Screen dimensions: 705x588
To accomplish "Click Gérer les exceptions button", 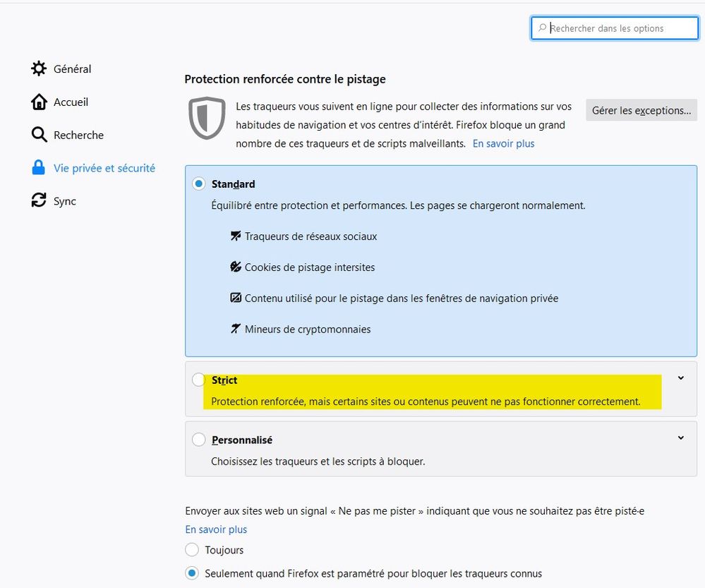I will [x=641, y=110].
